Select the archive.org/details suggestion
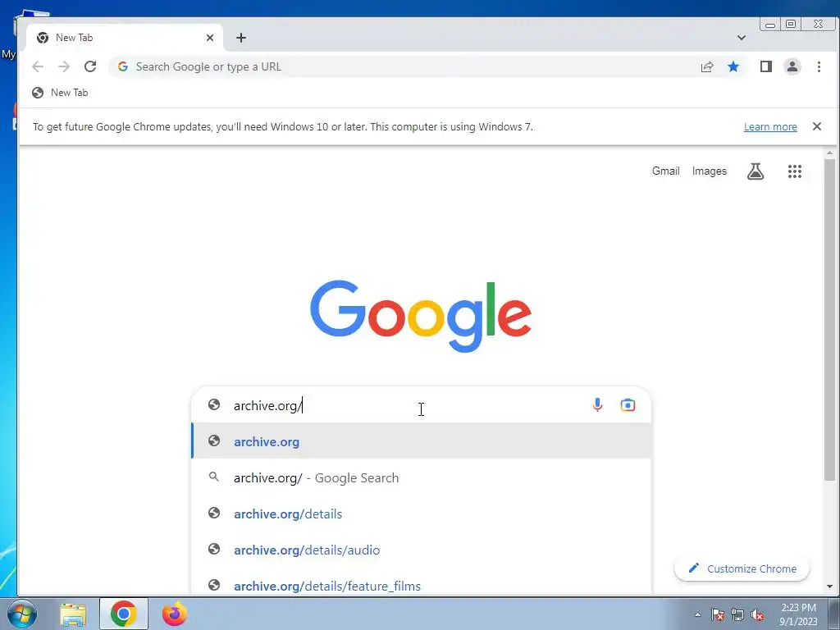Image resolution: width=840 pixels, height=630 pixels. (x=422, y=514)
